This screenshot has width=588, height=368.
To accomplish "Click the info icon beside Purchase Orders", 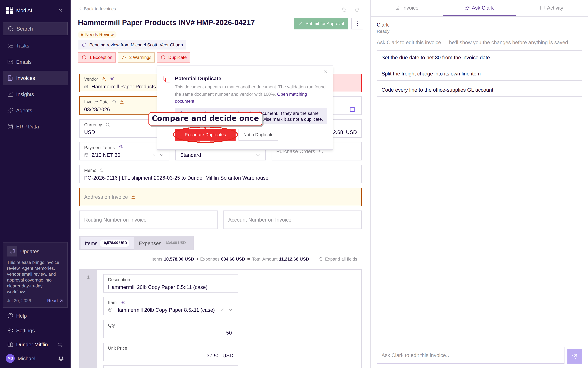I will pyautogui.click(x=321, y=151).
